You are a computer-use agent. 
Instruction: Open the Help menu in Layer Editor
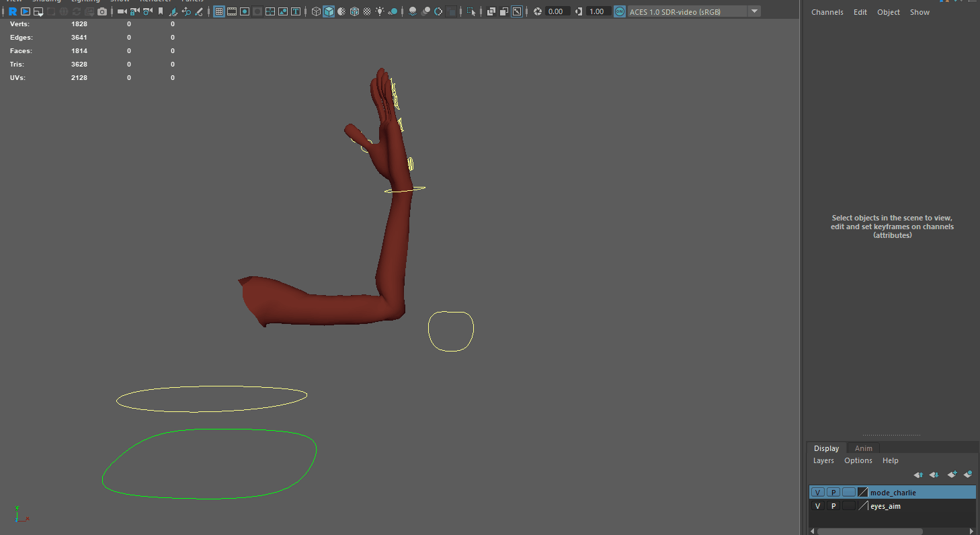[x=891, y=460]
